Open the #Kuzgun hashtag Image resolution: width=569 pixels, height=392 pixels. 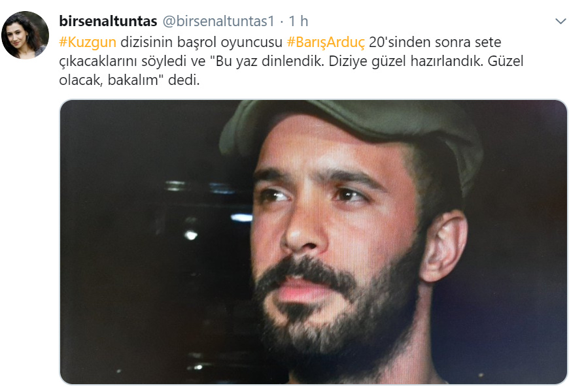click(x=88, y=42)
